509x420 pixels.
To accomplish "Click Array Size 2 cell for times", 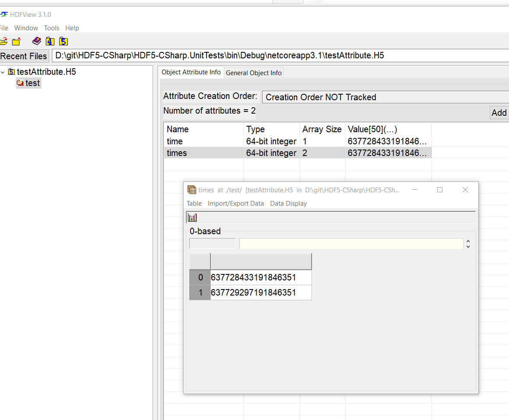I will point(322,153).
